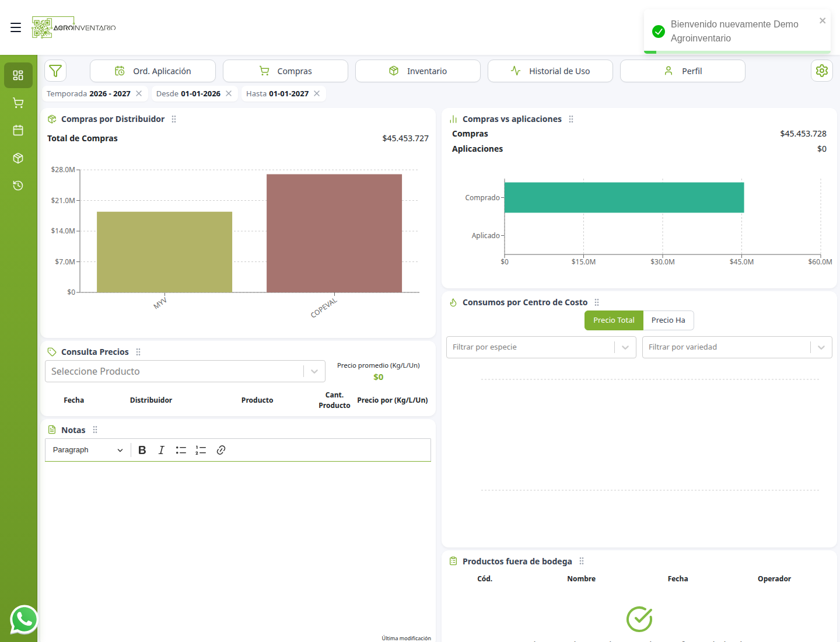
Task: Switch to the Precio Ha toggle
Action: coord(668,320)
